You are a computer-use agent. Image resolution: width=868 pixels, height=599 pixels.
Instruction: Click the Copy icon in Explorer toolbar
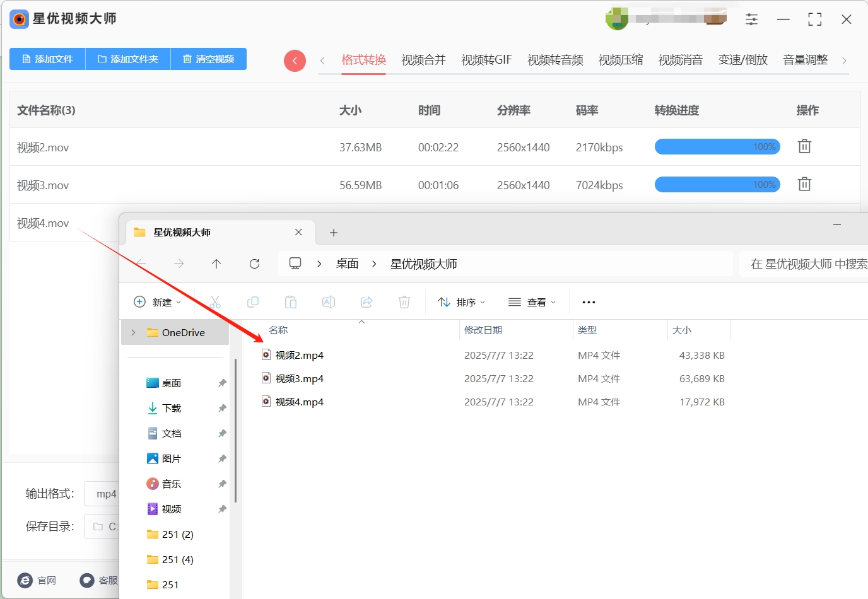coord(253,302)
